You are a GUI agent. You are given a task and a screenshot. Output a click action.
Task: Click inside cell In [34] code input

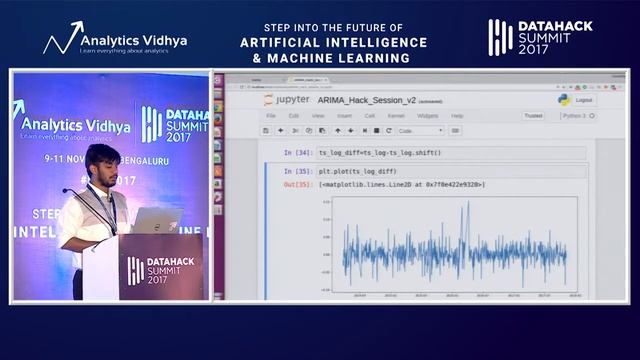(x=451, y=153)
